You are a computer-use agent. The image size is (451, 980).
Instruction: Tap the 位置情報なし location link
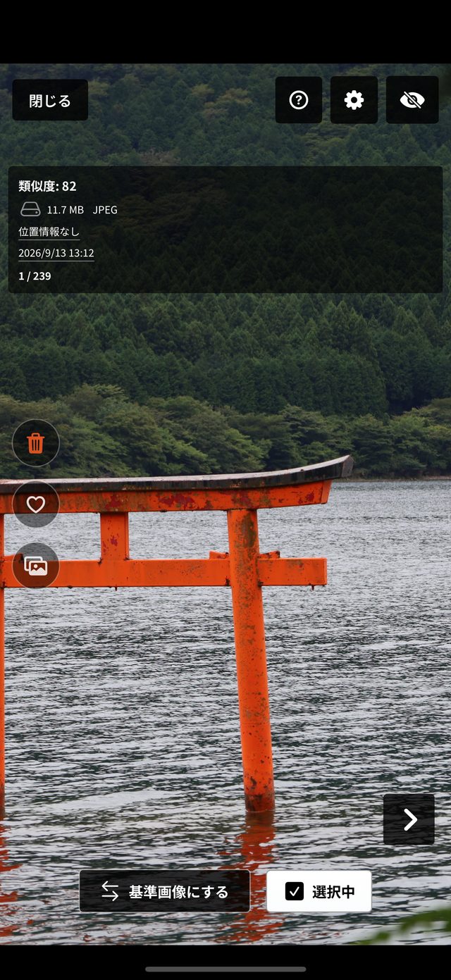point(49,232)
